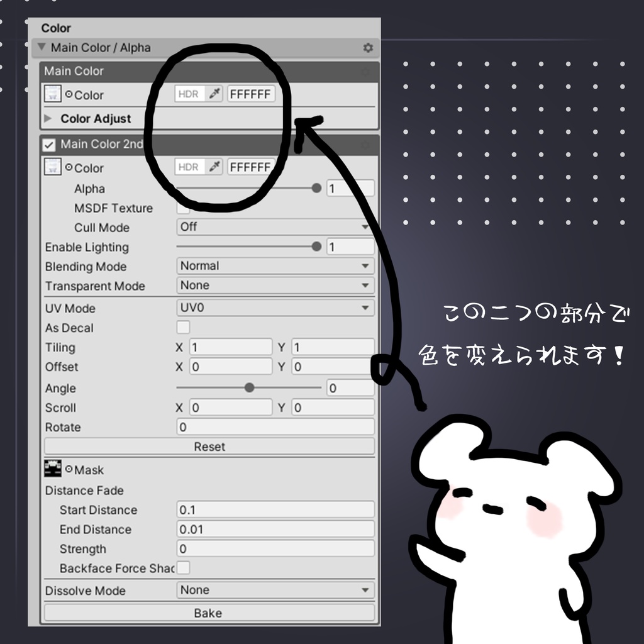Select the Mask texture thumbnail

pos(53,469)
